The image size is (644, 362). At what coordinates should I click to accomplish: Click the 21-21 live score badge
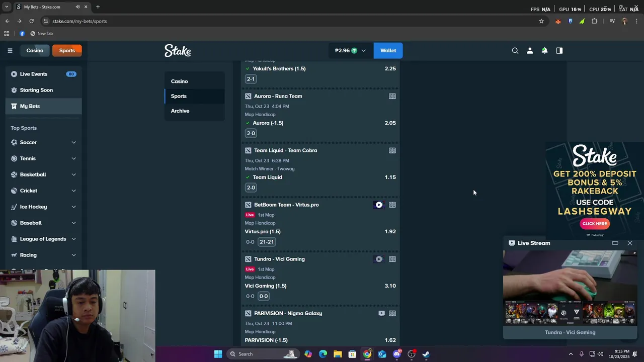pyautogui.click(x=267, y=242)
